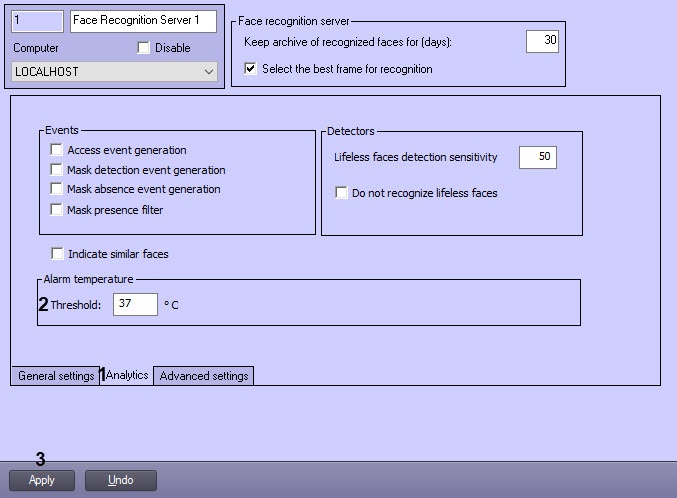Tick Mask detection event generation
The width and height of the screenshot is (677, 498).
(x=57, y=170)
